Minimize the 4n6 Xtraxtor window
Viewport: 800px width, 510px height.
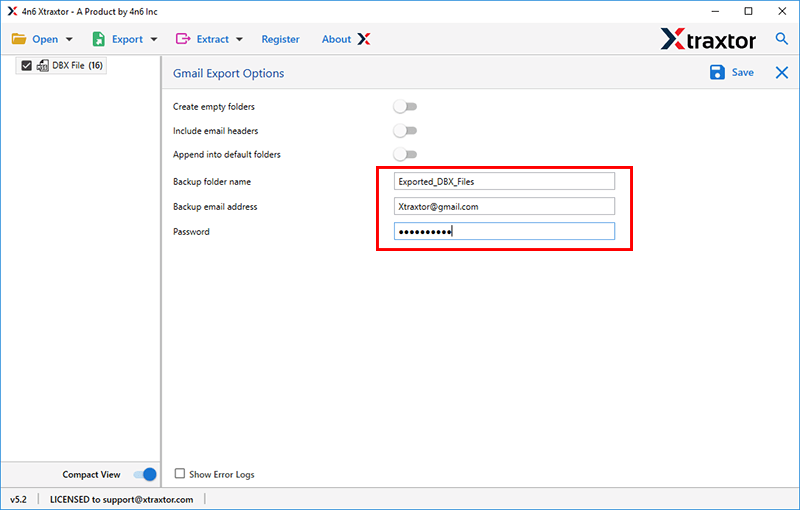tap(715, 11)
